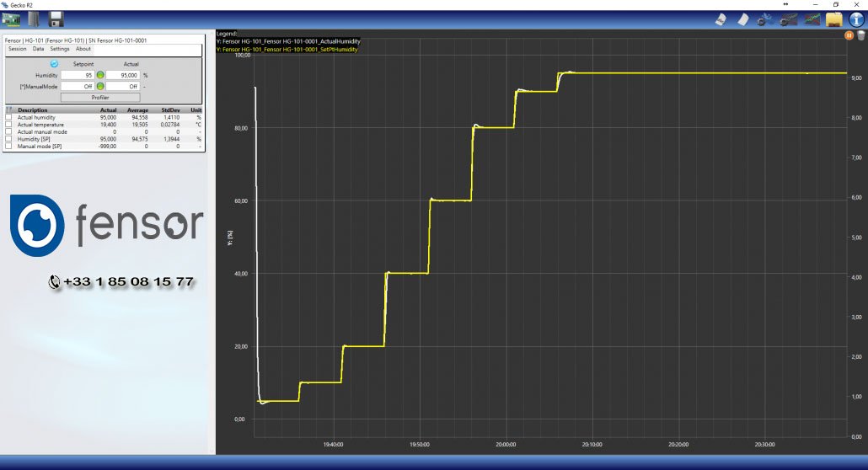Click the multi-line chart icon
The width and height of the screenshot is (868, 470).
point(812,20)
